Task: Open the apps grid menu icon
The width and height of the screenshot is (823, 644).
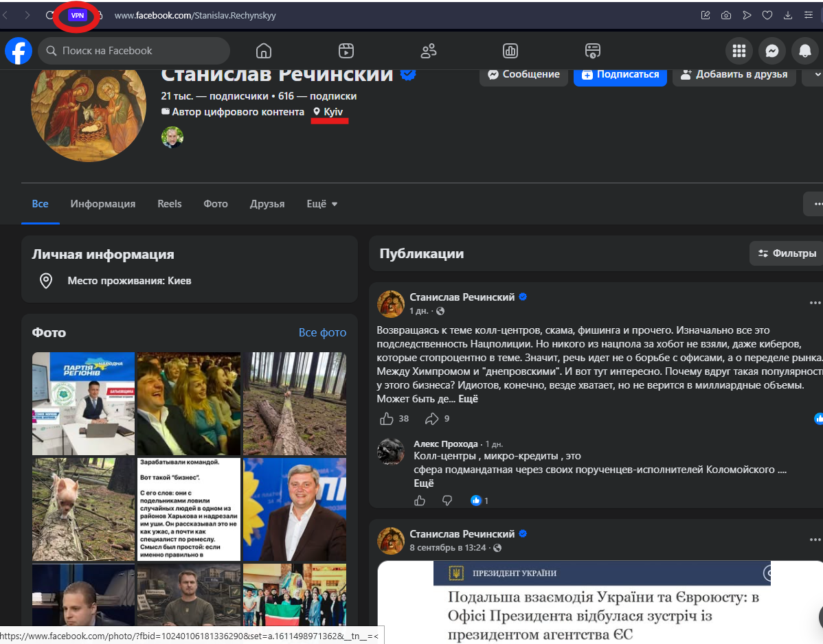Action: [x=739, y=51]
